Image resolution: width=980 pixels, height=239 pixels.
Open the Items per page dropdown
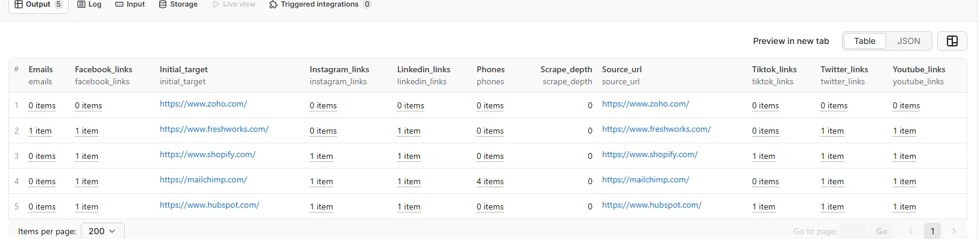click(102, 231)
